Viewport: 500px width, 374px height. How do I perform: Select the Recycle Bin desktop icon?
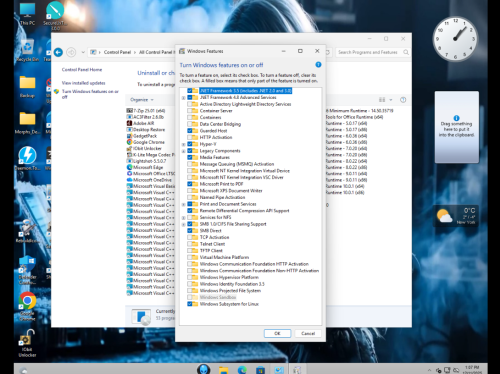(27, 51)
